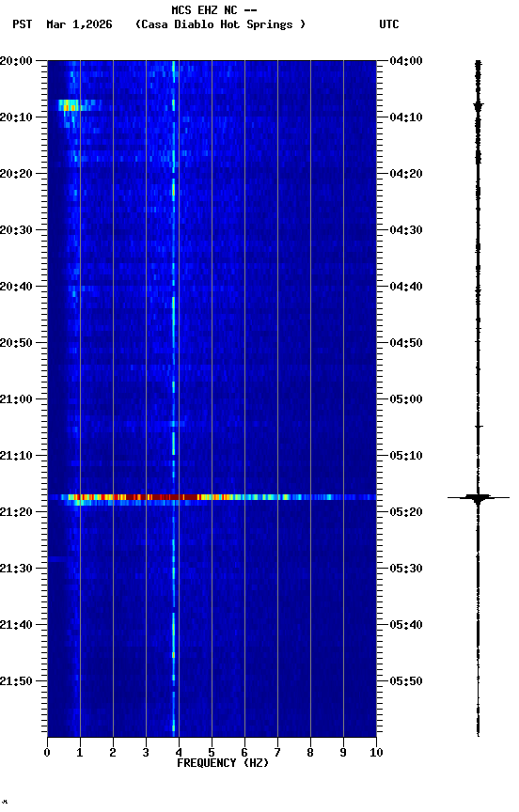Click the small seismogram arrival near 04:08 UTC

click(478, 106)
